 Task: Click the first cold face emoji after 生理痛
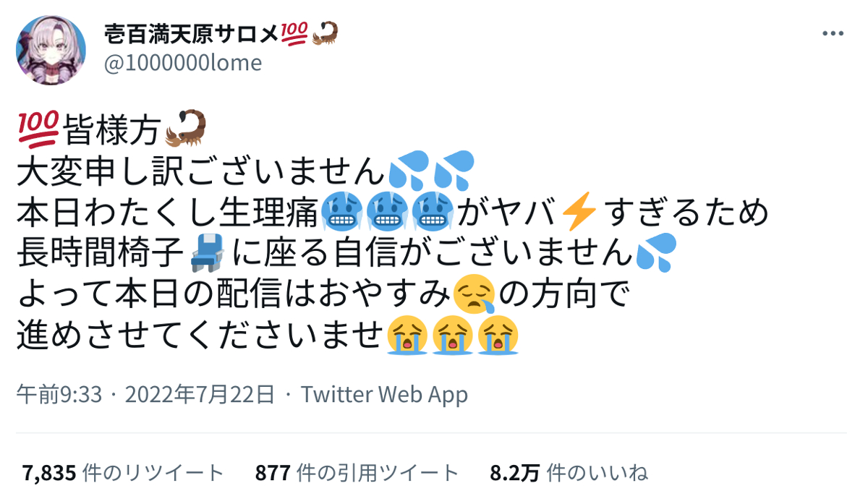341,210
